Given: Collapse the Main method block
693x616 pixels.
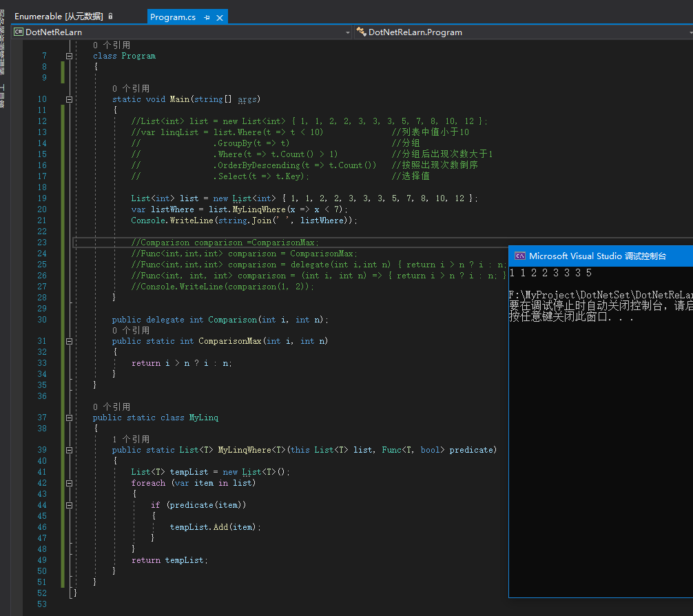Looking at the screenshot, I should click(x=69, y=99).
